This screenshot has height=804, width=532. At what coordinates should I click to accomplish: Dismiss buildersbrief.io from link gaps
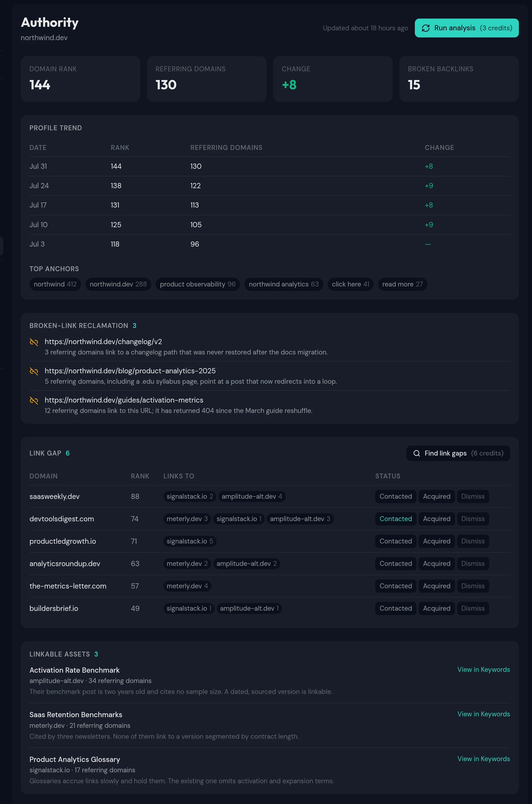(x=473, y=608)
